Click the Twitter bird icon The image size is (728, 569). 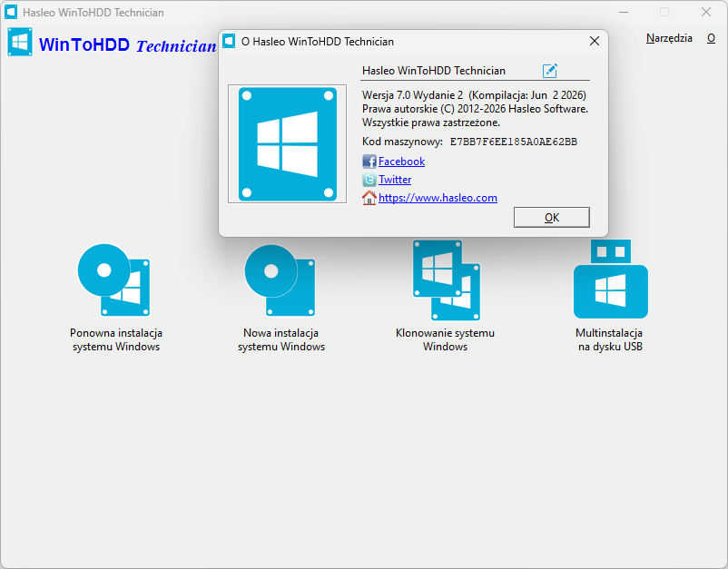(x=369, y=180)
